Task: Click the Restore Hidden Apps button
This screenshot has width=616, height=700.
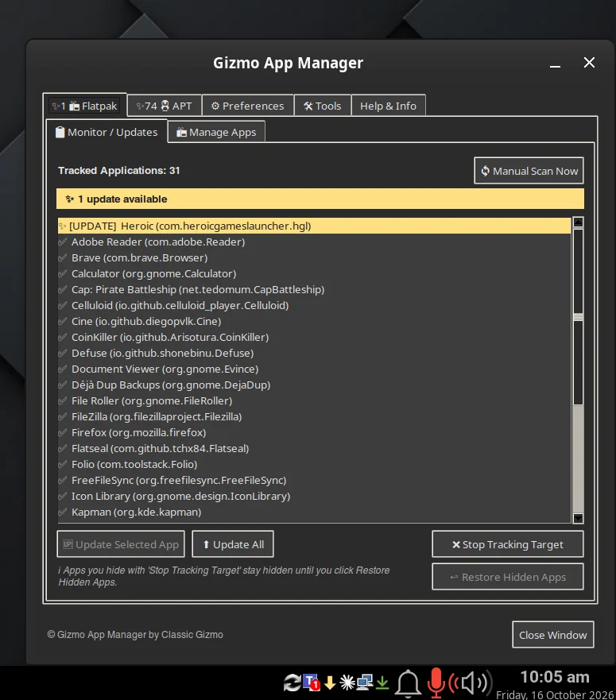Action: tap(507, 577)
